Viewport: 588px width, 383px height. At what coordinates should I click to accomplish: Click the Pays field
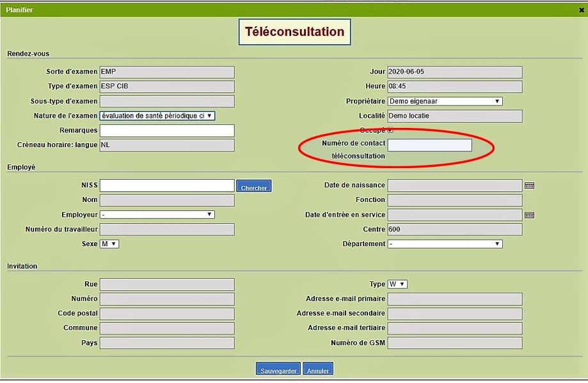[167, 343]
